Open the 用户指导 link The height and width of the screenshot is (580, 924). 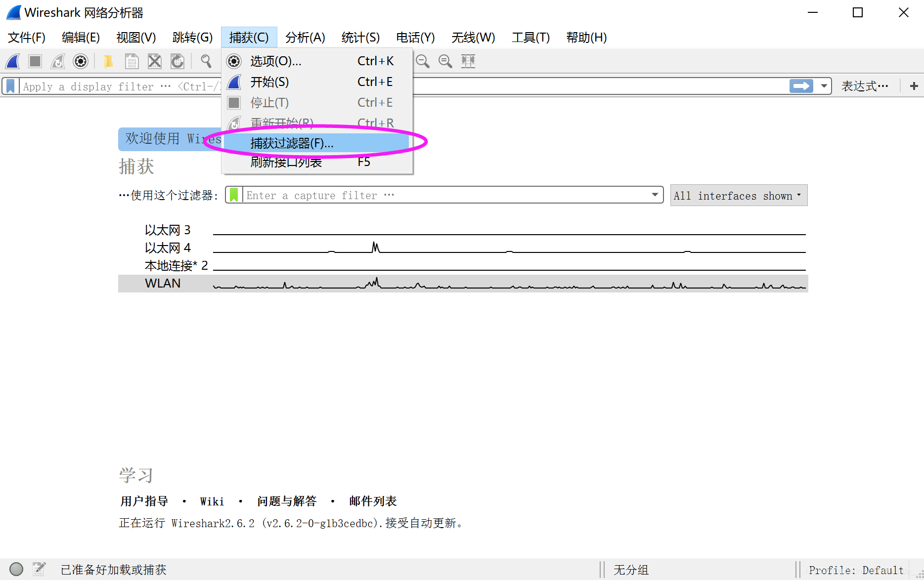click(x=144, y=501)
